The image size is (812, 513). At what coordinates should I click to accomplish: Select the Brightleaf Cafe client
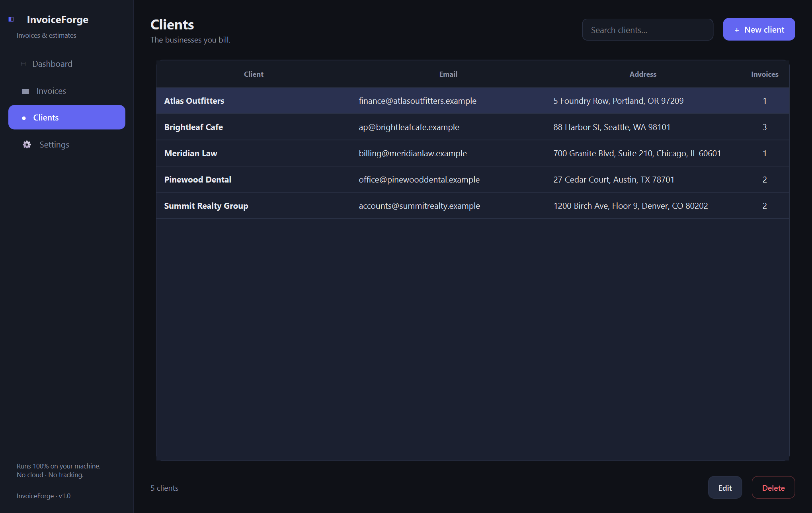[472, 127]
